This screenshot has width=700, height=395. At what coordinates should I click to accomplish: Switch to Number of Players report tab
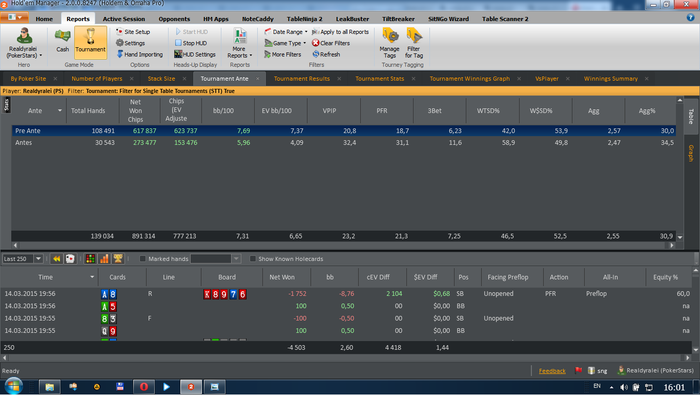[96, 79]
